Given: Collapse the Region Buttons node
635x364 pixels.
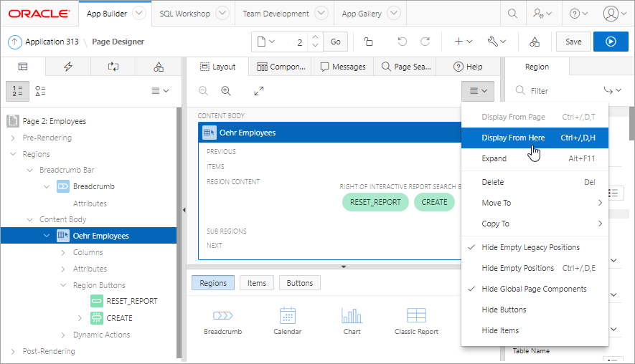Looking at the screenshot, I should click(63, 285).
